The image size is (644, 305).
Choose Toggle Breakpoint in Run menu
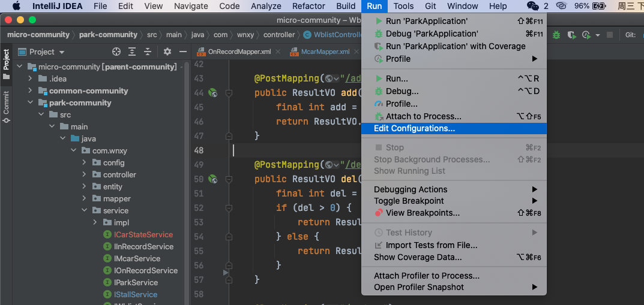[454, 201]
